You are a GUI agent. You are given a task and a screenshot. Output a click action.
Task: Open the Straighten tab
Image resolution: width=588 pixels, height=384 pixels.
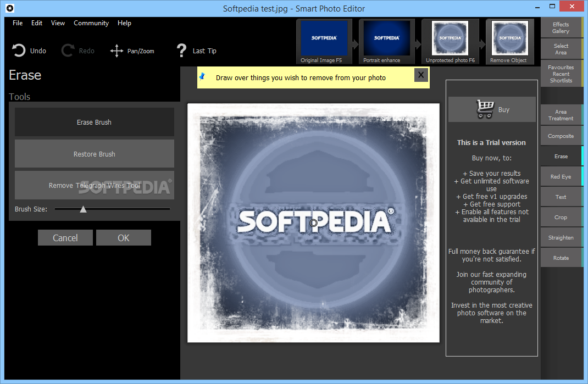point(561,237)
